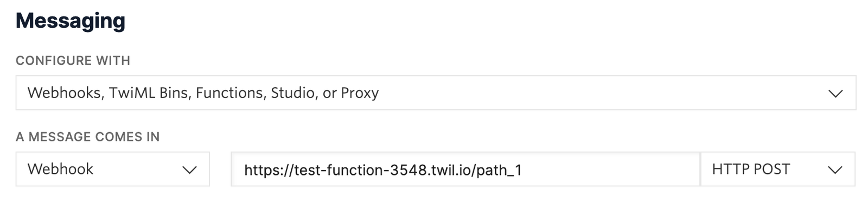The image size is (868, 202).
Task: Open the Configure With dropdown
Action: pos(436,93)
